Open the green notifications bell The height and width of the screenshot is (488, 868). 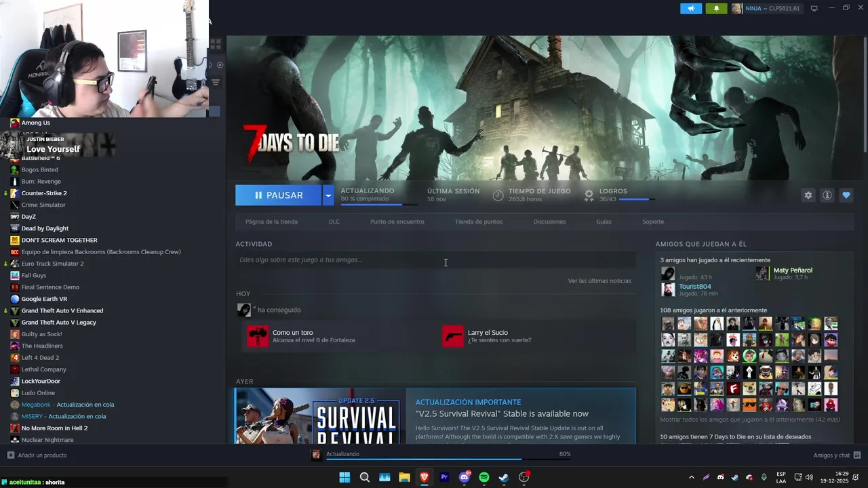716,8
